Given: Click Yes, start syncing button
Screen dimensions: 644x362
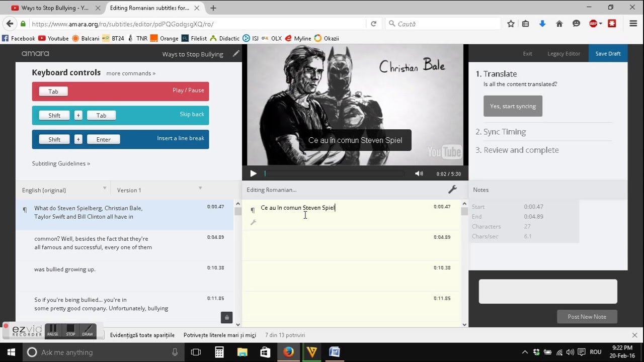Looking at the screenshot, I should [x=513, y=106].
